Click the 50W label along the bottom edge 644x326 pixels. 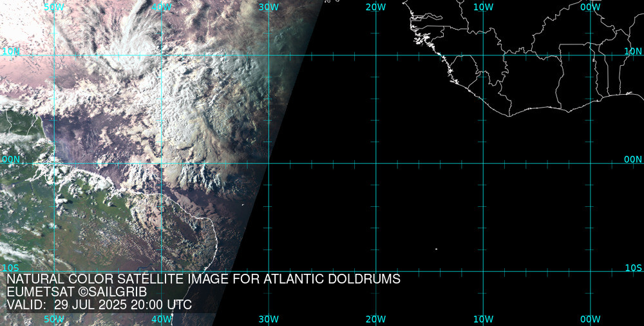(54, 320)
